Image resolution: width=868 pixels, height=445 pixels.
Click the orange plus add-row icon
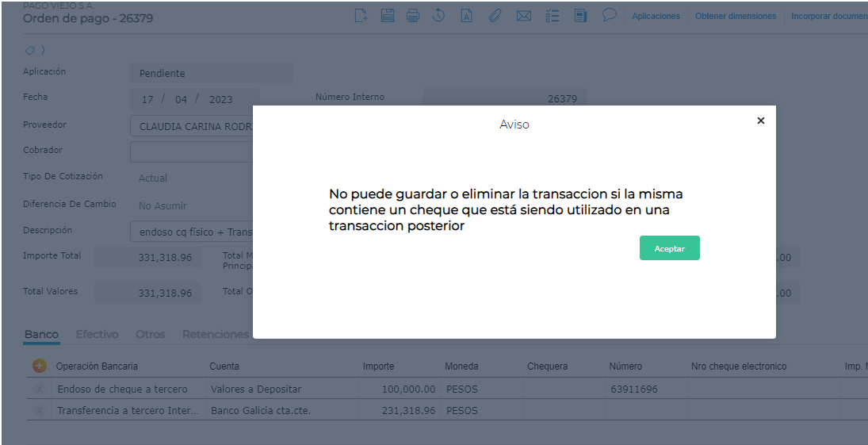click(40, 366)
